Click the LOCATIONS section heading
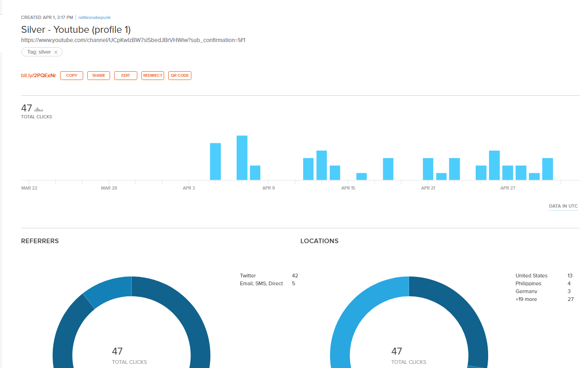This screenshot has width=588, height=368. click(x=319, y=241)
